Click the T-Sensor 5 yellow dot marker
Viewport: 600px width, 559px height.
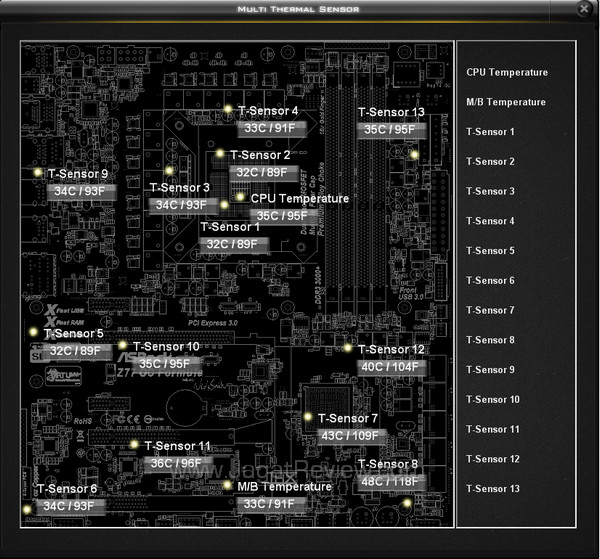tap(33, 332)
